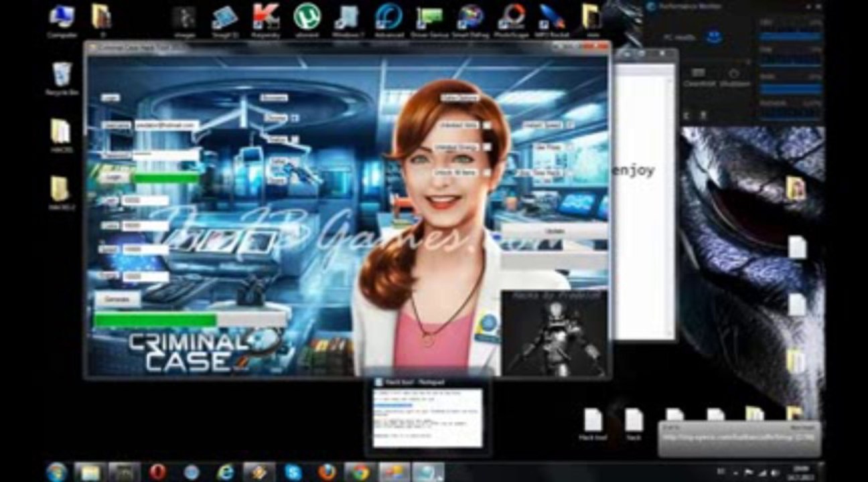
Task: Click the progress bar below Generate
Action: tap(190, 321)
